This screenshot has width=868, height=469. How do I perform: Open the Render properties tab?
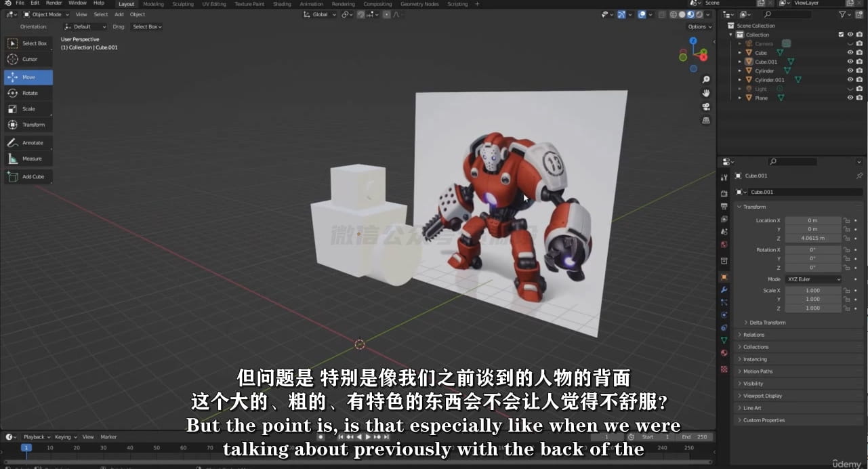click(x=724, y=194)
